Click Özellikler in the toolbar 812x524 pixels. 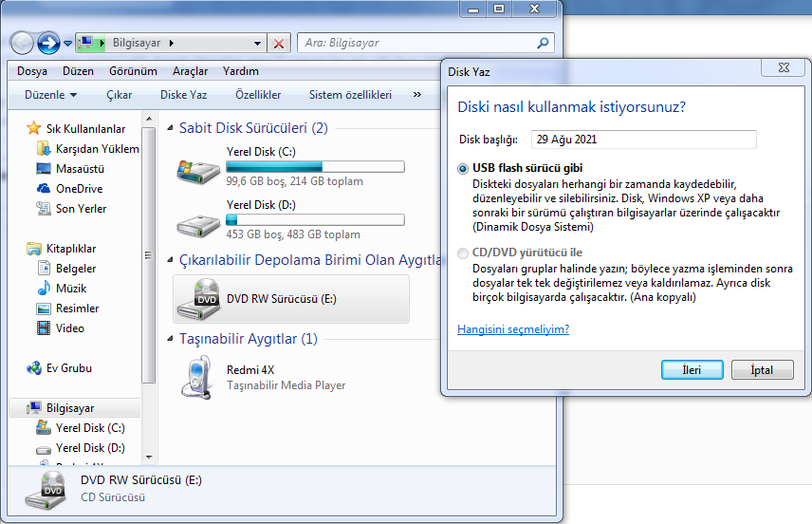(x=258, y=95)
